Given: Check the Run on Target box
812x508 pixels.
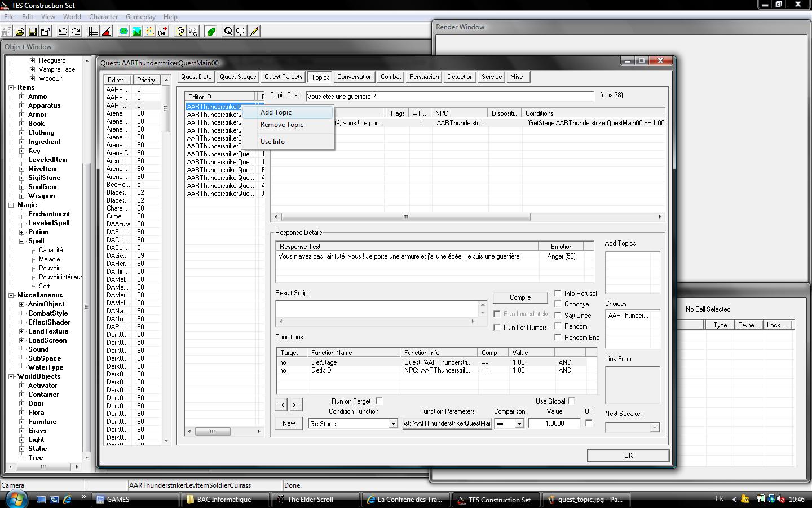Looking at the screenshot, I should pos(379,401).
